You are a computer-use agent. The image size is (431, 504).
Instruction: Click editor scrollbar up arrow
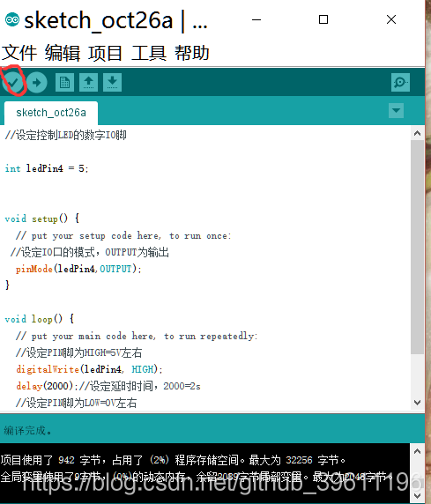point(418,133)
